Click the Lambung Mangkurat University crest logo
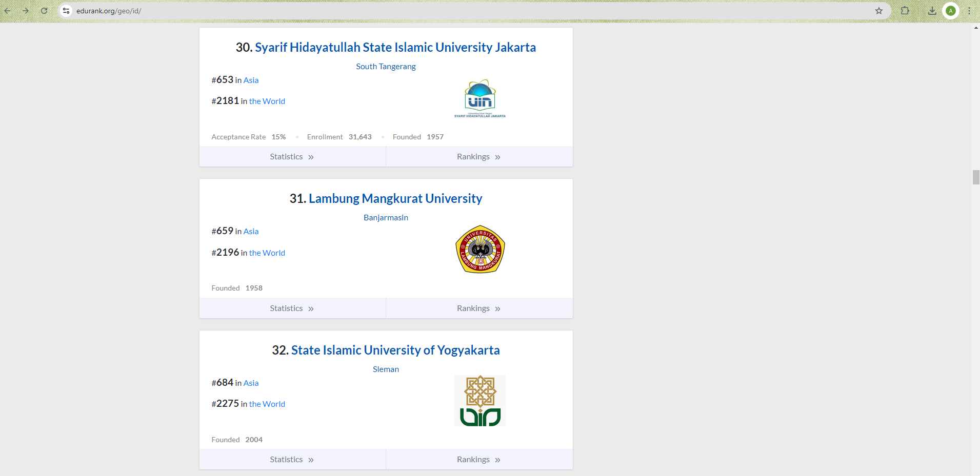This screenshot has height=476, width=980. tap(480, 250)
